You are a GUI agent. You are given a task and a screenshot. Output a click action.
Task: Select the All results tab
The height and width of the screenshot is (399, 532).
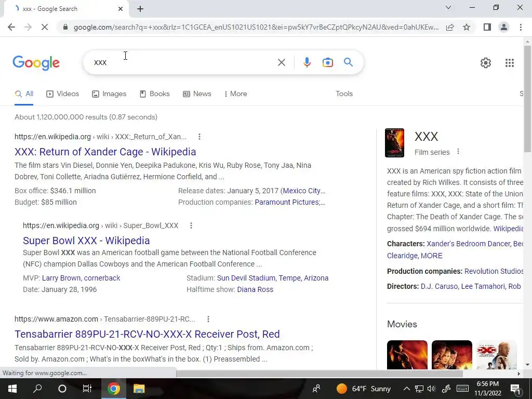(24, 94)
